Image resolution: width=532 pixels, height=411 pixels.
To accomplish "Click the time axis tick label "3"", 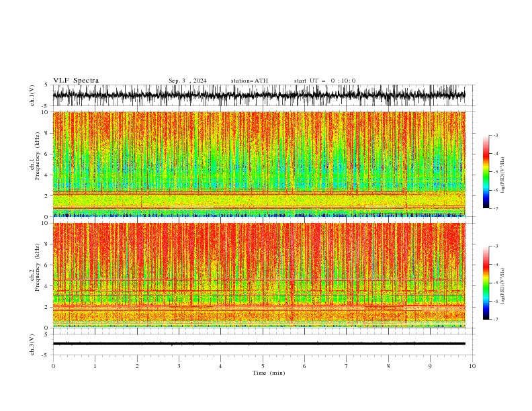I will pos(179,366).
